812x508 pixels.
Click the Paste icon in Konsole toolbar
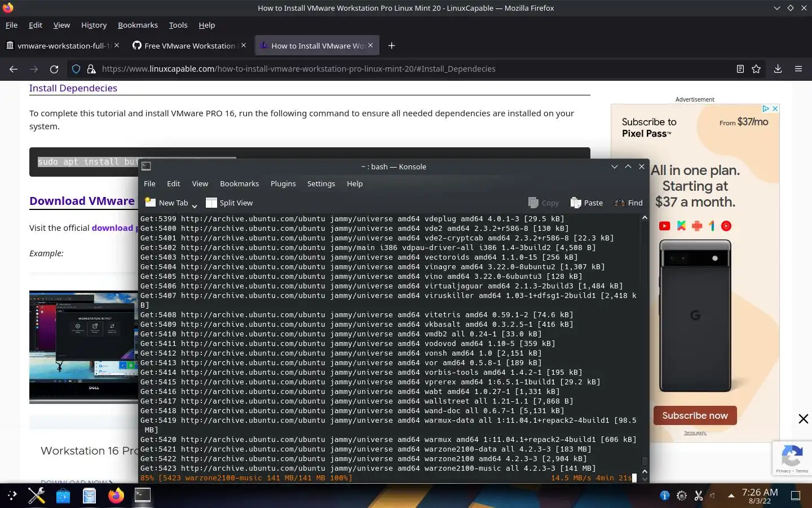576,203
